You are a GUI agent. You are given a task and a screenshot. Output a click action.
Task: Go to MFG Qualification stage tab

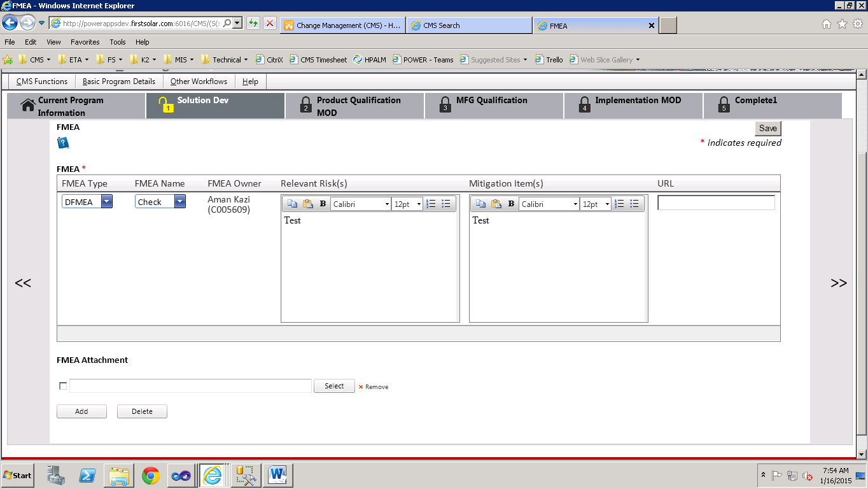tap(494, 106)
